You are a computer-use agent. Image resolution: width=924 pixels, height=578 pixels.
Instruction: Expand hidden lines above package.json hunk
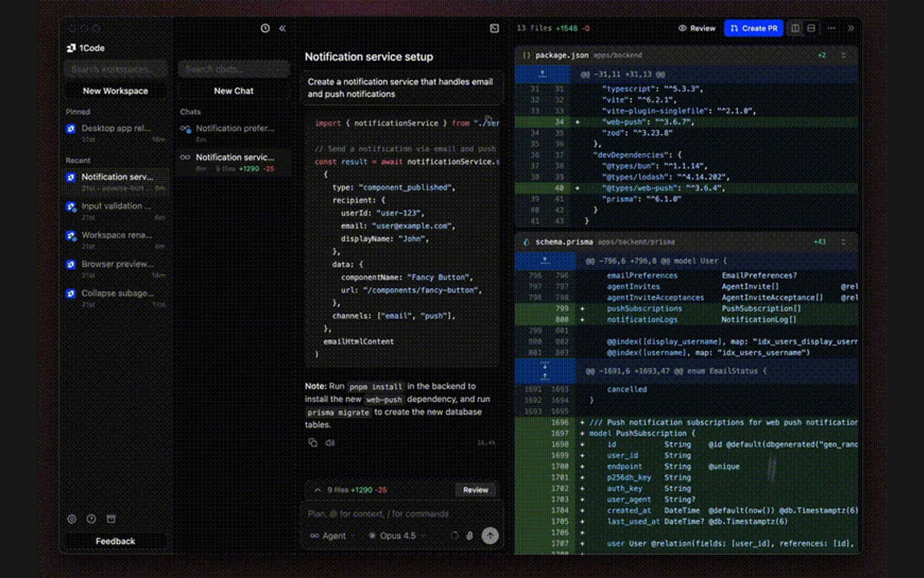542,74
